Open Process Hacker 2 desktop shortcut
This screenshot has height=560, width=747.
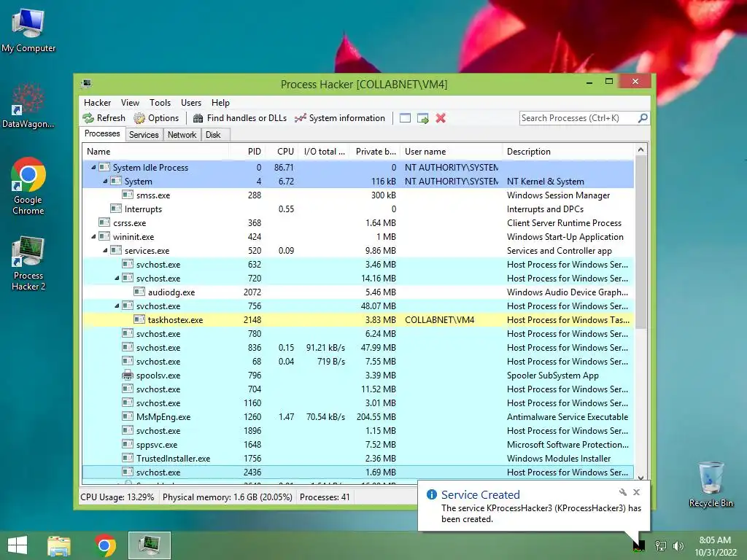[28, 263]
